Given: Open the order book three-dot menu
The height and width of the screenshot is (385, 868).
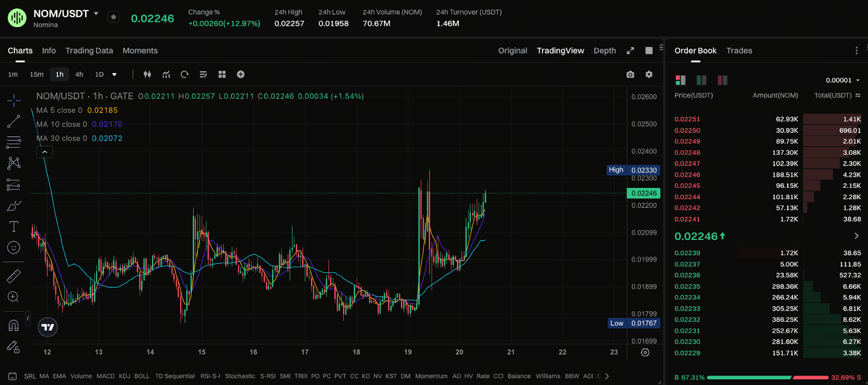Looking at the screenshot, I should (x=857, y=51).
